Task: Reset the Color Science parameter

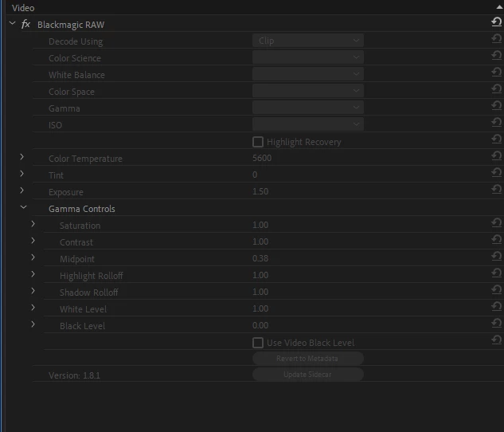Action: (x=496, y=55)
